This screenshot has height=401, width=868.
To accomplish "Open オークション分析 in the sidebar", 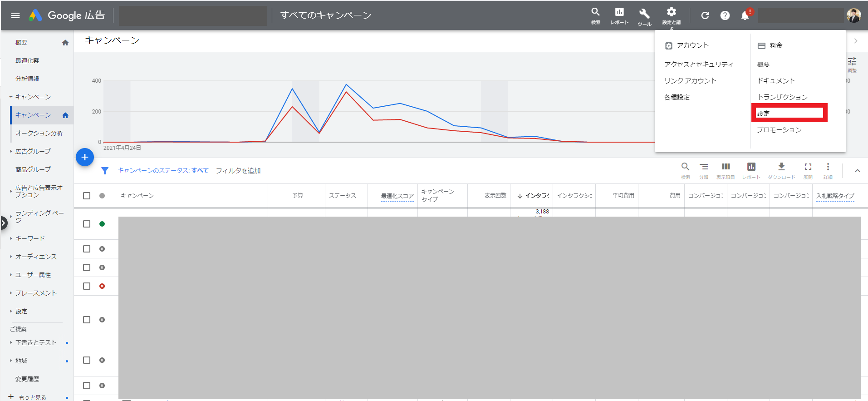I will click(39, 134).
